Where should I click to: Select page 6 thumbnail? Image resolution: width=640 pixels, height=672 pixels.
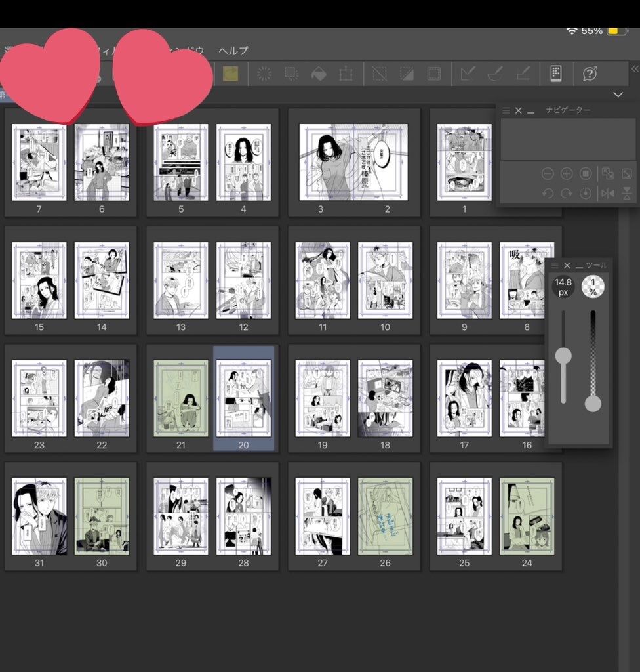coord(102,163)
